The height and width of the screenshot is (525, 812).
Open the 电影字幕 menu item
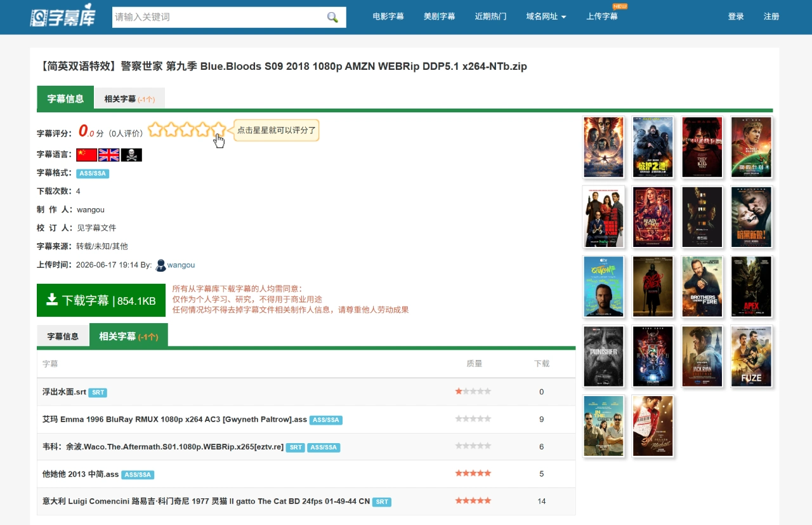388,17
